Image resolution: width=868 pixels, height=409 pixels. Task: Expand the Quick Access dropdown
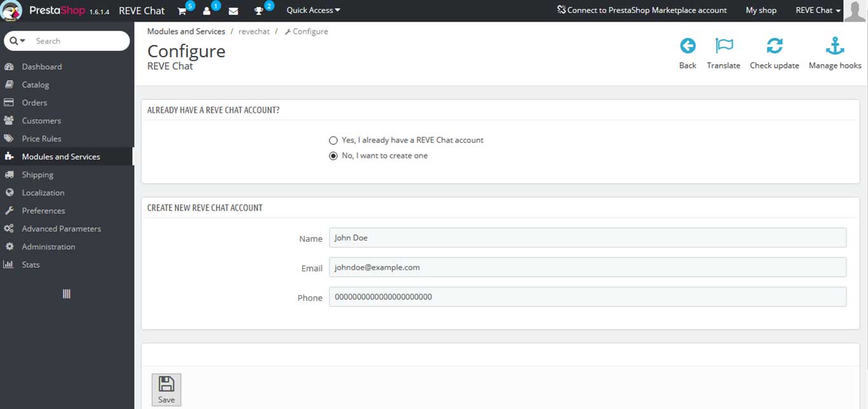[x=313, y=10]
